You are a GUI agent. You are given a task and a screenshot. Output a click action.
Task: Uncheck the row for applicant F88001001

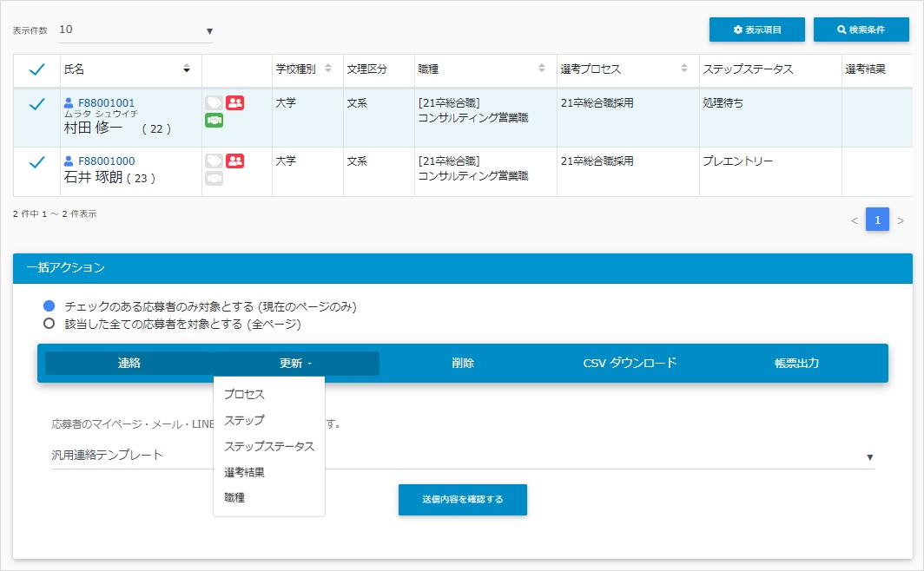click(36, 104)
